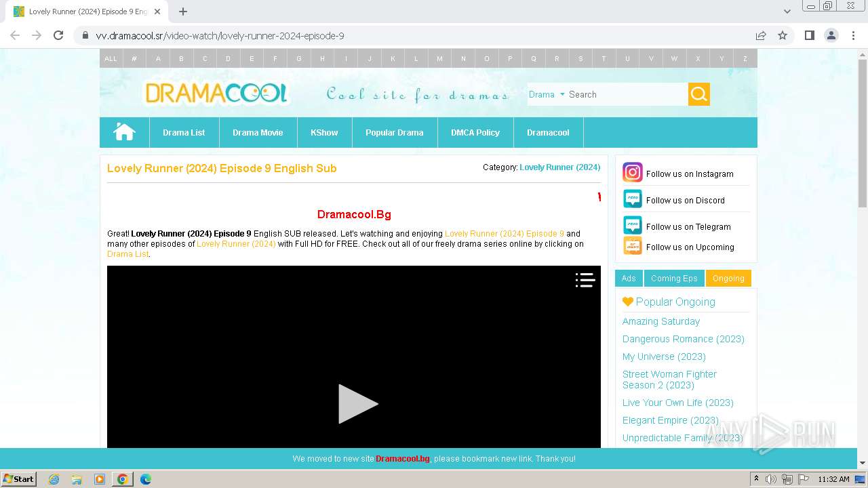The width and height of the screenshot is (868, 488).
Task: Open the KShow menu item
Action: tap(324, 132)
